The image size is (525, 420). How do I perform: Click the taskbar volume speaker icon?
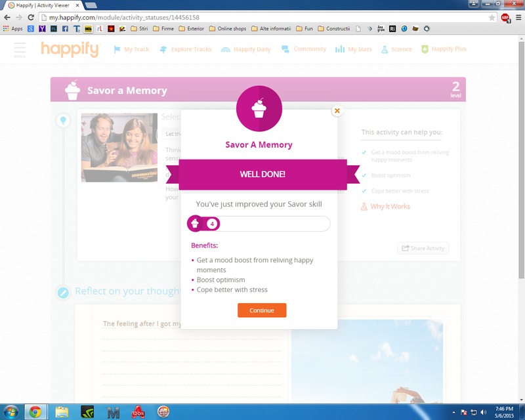[x=483, y=412]
